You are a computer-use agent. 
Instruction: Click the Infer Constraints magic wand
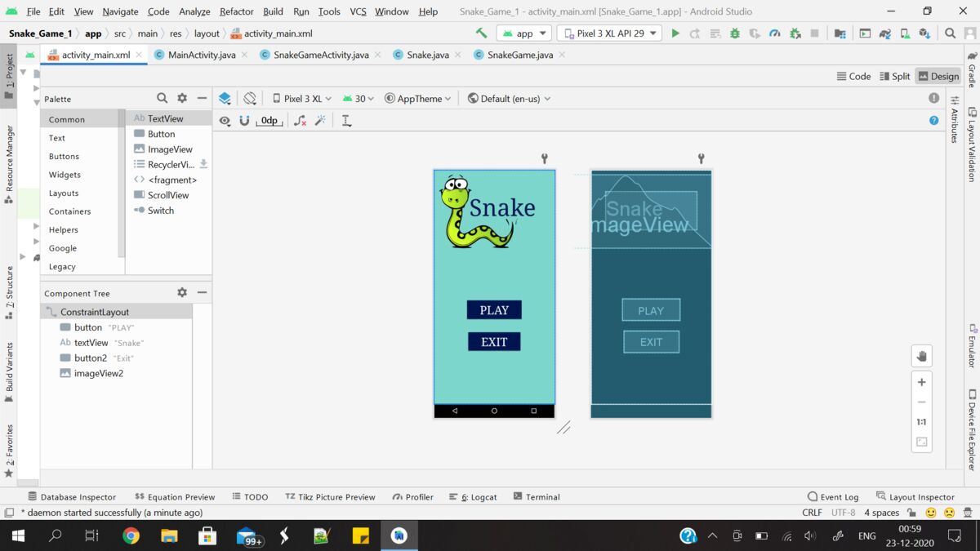[x=320, y=120]
